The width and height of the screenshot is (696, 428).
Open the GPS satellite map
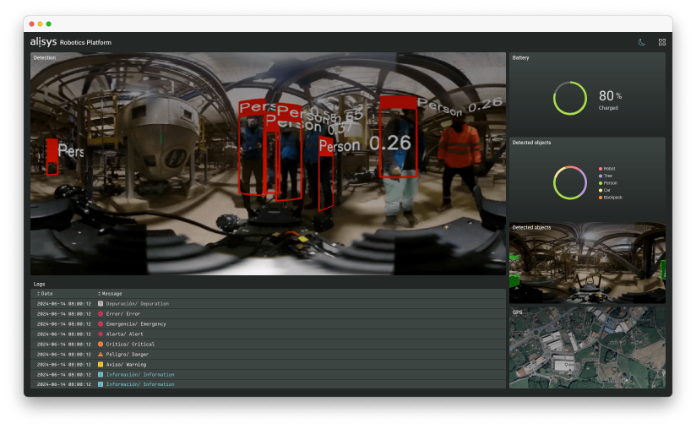point(587,351)
